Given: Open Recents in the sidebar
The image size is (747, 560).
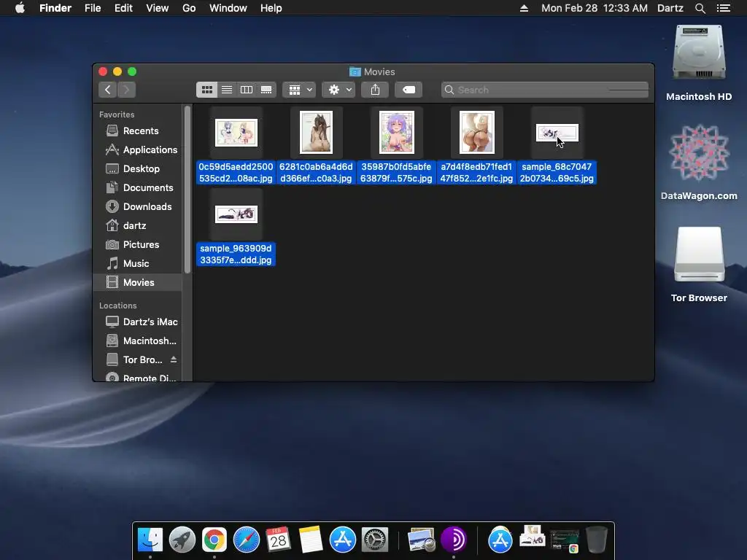Looking at the screenshot, I should [138, 131].
